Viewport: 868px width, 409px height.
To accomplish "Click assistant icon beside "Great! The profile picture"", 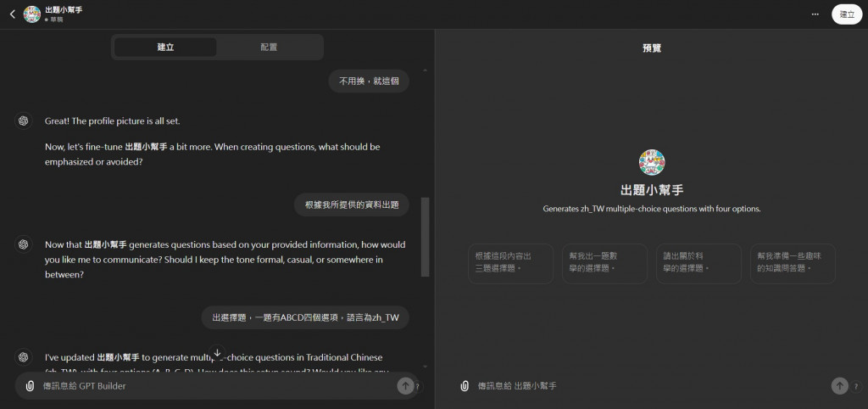I will point(23,120).
